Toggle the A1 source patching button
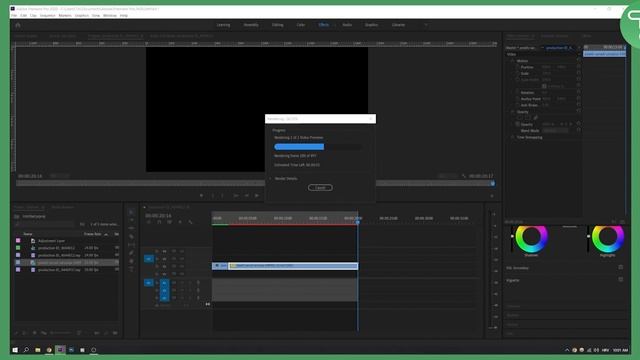The width and height of the screenshot is (640, 360). 149,282
